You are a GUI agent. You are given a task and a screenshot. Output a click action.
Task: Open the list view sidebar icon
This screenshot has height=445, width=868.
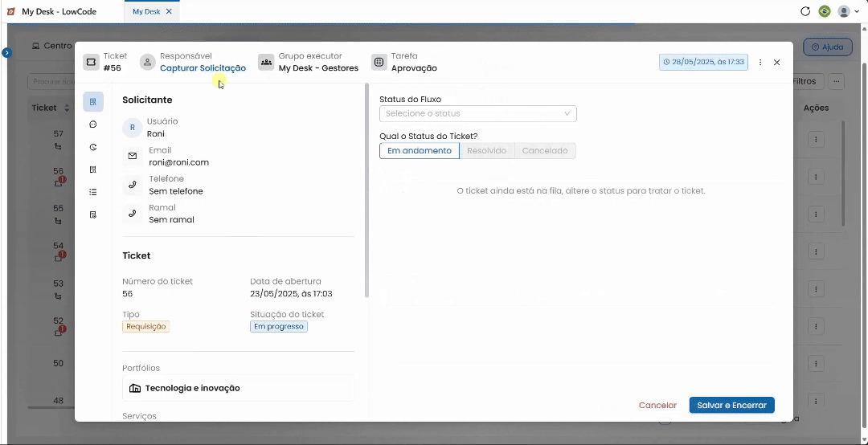tap(93, 192)
